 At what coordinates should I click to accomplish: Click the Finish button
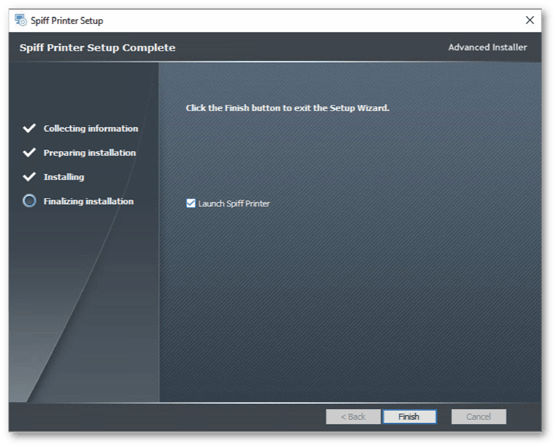(x=410, y=417)
